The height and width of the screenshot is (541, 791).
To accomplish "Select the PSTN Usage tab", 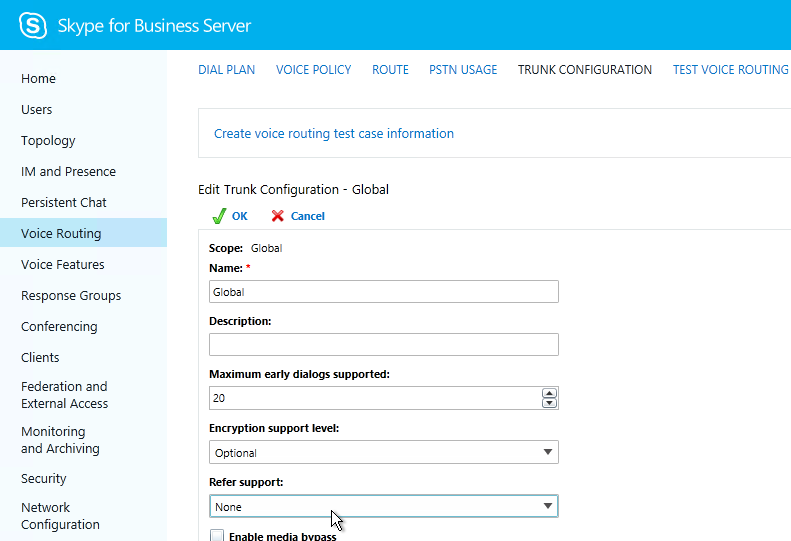I will (463, 70).
